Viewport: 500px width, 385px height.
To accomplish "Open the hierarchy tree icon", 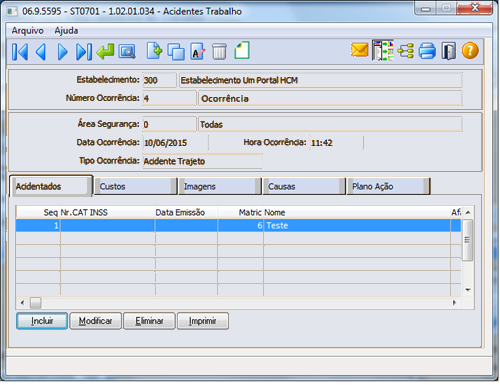I will pos(405,51).
